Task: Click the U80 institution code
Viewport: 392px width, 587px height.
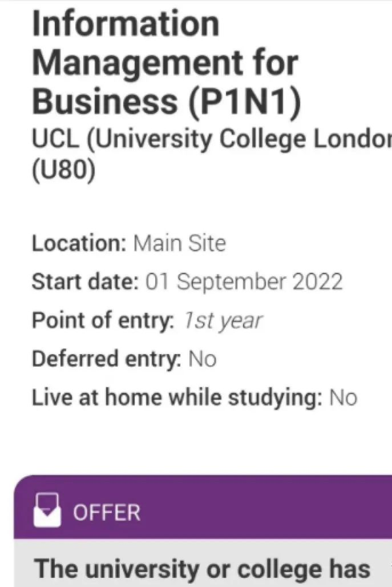Action: [x=63, y=171]
